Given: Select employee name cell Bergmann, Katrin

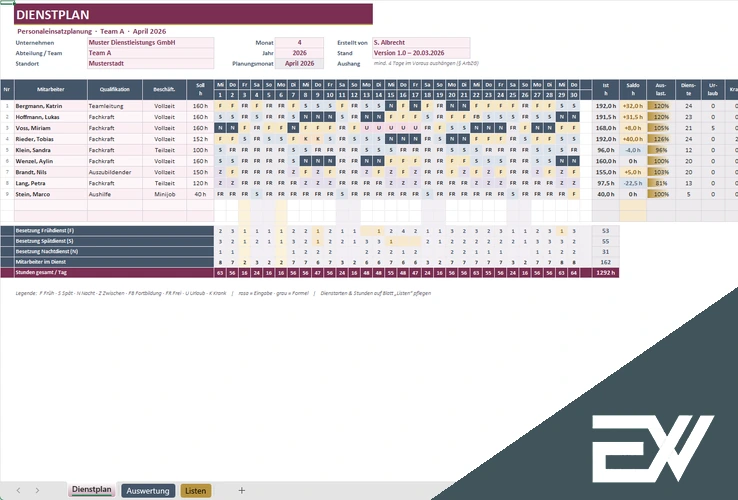Looking at the screenshot, I should click(51, 106).
